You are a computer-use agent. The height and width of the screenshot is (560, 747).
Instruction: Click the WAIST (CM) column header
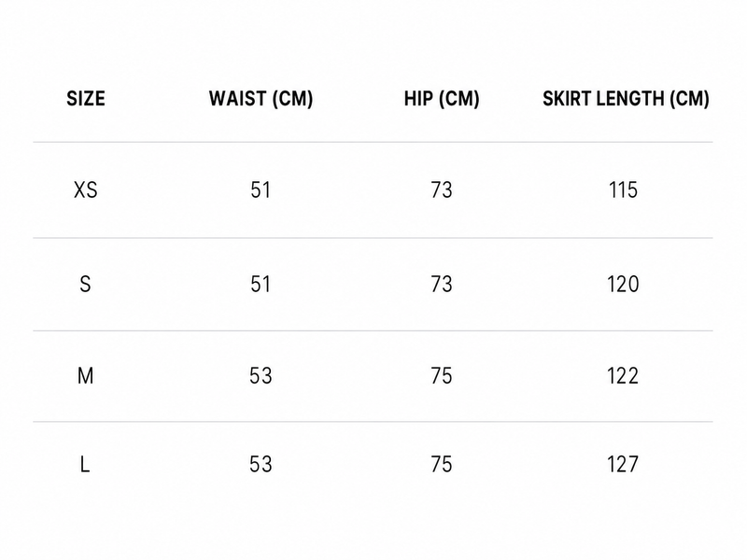coord(261,99)
